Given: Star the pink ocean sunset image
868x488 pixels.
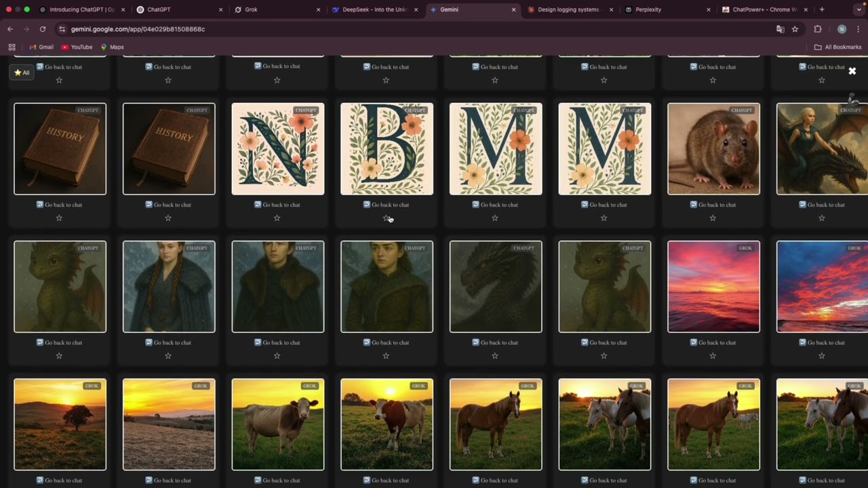Looking at the screenshot, I should point(713,355).
